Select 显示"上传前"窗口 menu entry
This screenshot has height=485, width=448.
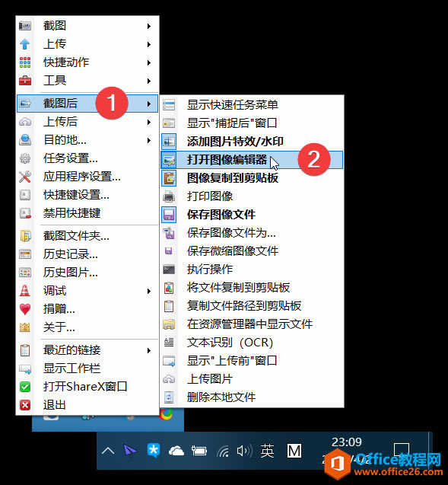[252, 361]
